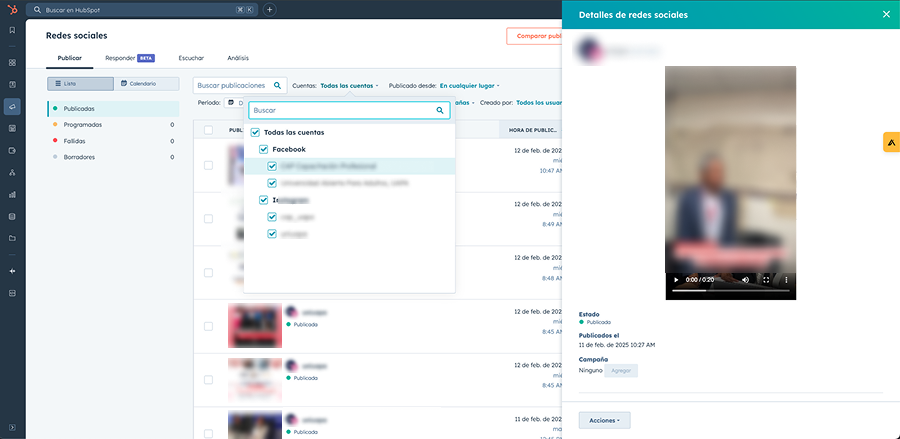
Task: Open the Reporting bar-chart icon in sidebar
Action: point(12,195)
